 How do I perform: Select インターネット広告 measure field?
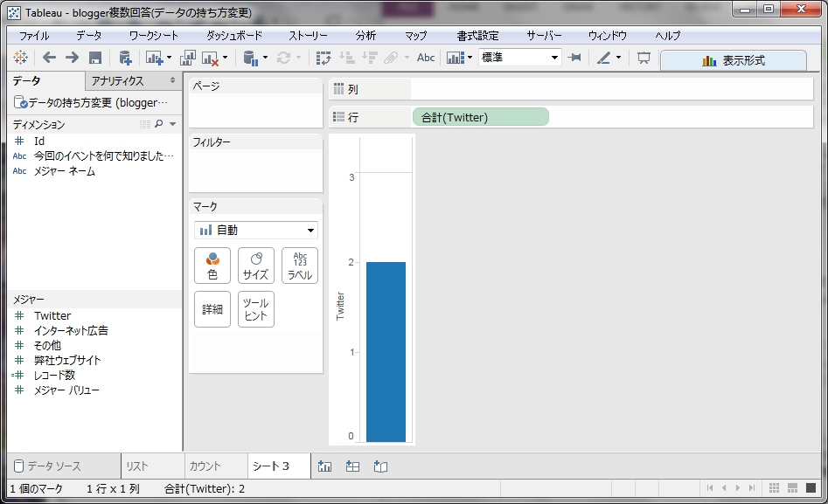coord(72,330)
